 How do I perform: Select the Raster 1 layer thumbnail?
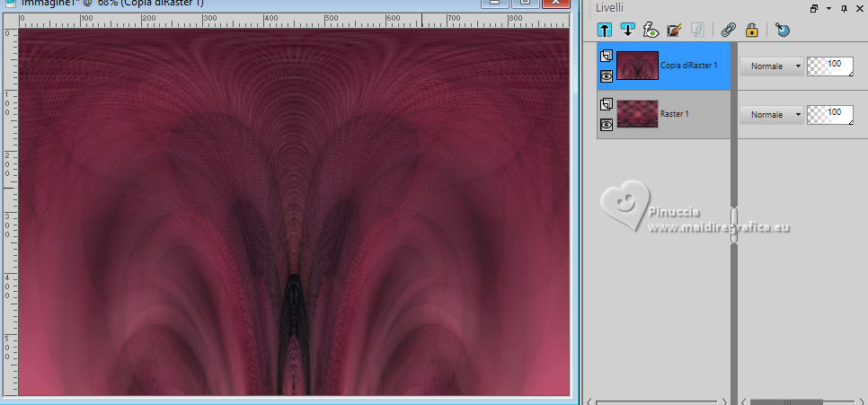tap(637, 114)
